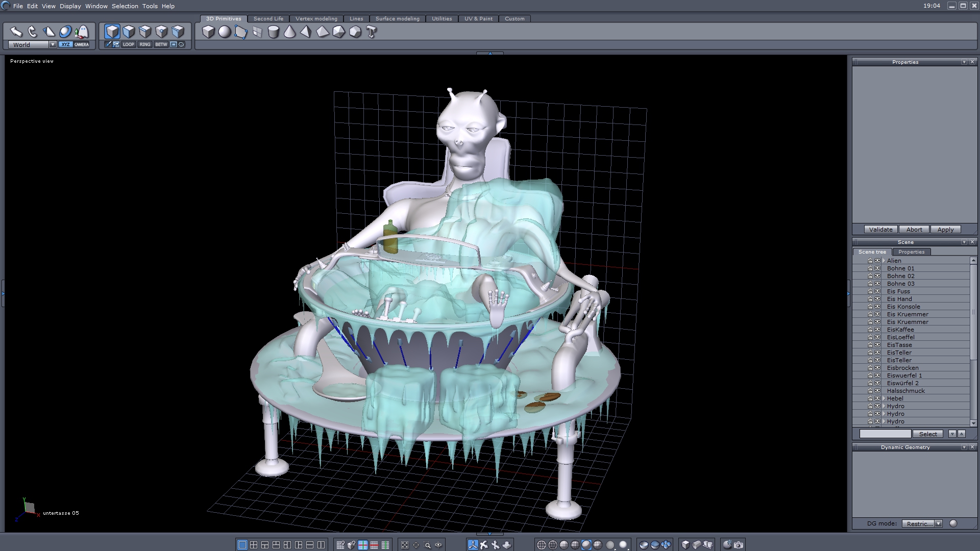Toggle the CAMERA axis mode
Image resolution: width=980 pixels, height=551 pixels.
click(82, 44)
